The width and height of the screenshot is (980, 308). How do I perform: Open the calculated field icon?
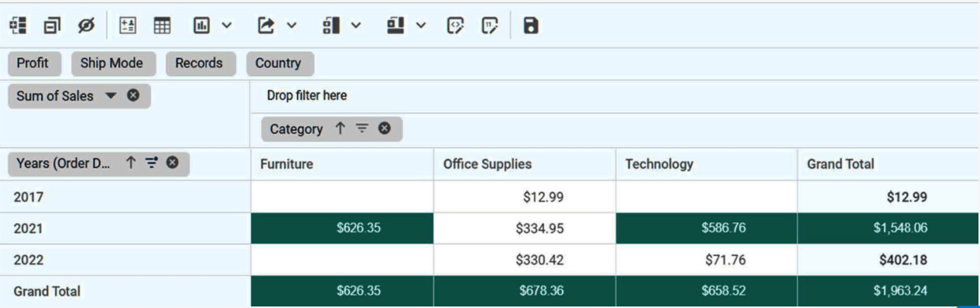tap(128, 26)
